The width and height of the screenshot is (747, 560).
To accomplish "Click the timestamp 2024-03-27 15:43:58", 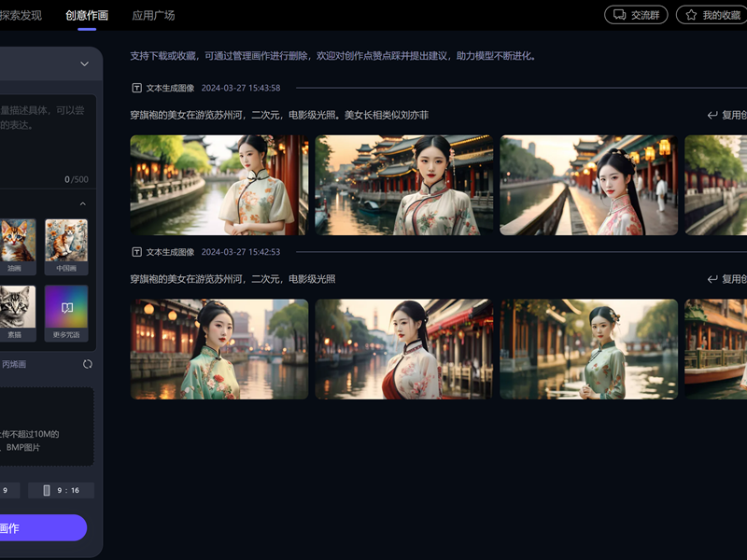I will (x=241, y=88).
